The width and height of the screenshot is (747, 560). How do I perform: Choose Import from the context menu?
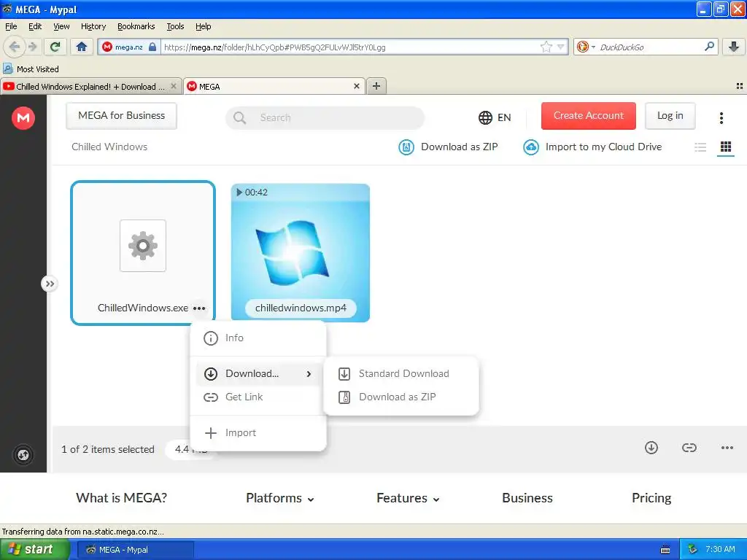(258, 433)
